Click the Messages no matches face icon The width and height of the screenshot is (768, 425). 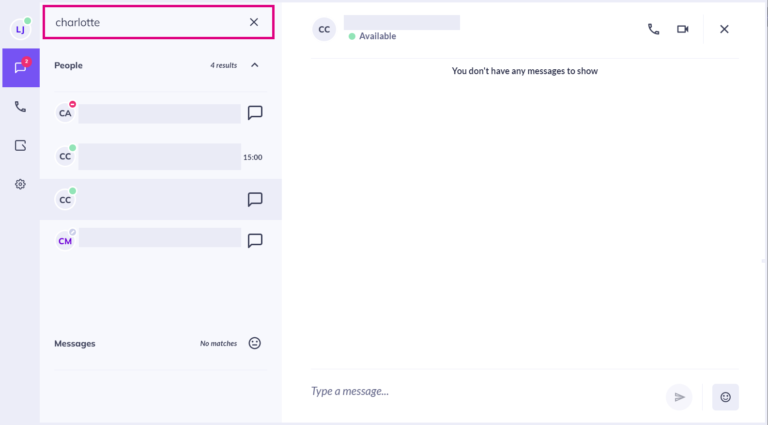[255, 343]
